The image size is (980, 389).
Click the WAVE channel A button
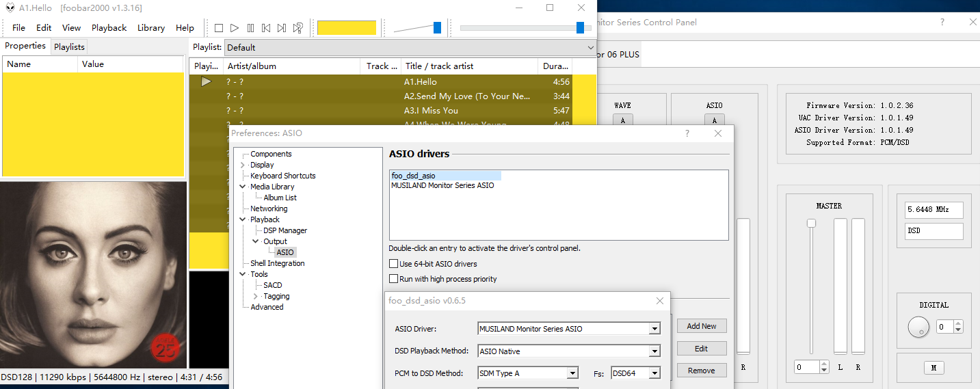click(622, 120)
